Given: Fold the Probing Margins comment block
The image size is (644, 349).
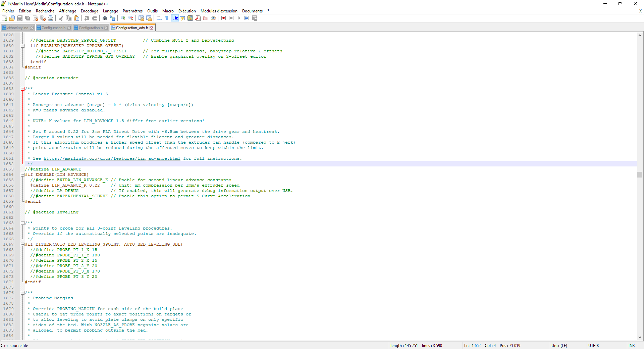Looking at the screenshot, I should click(23, 293).
